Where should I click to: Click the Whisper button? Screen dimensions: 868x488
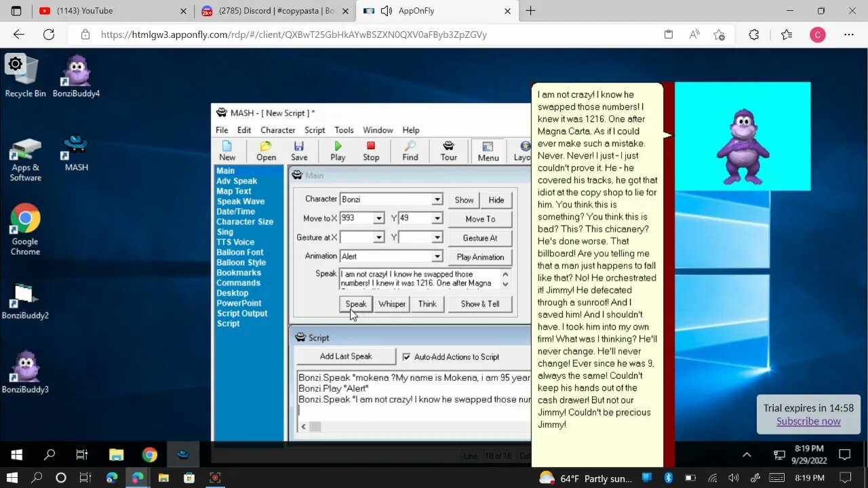[x=392, y=304]
